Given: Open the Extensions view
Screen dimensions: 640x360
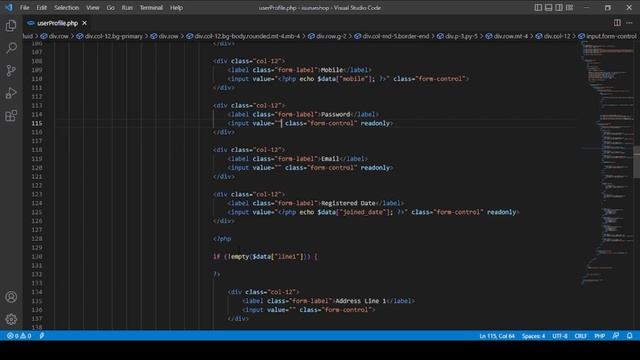Looking at the screenshot, I should (11, 116).
